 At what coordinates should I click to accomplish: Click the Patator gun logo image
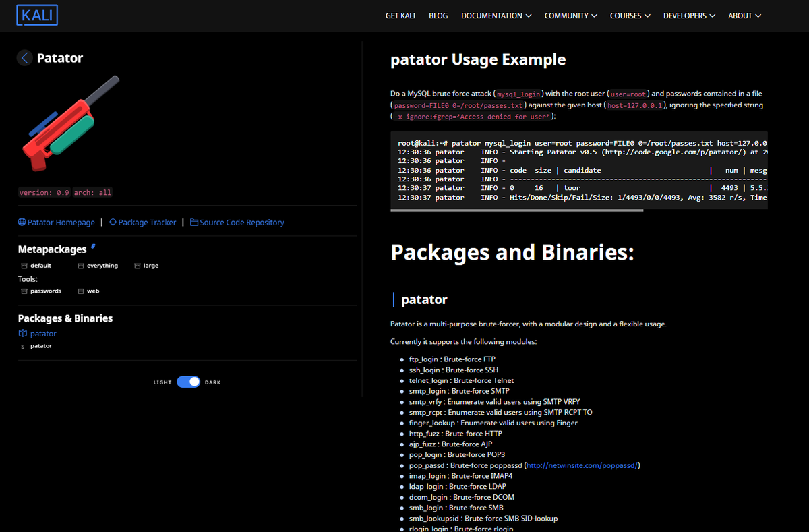[70, 123]
